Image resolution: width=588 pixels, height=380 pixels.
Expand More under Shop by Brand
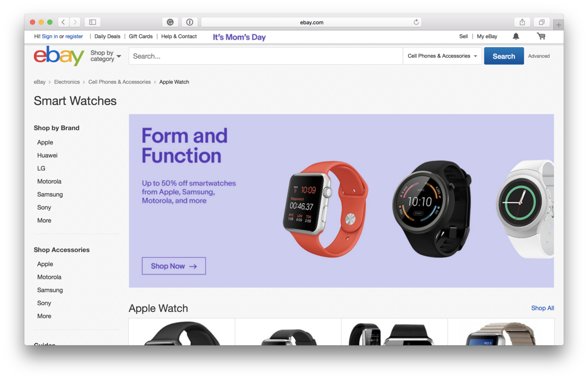click(44, 220)
